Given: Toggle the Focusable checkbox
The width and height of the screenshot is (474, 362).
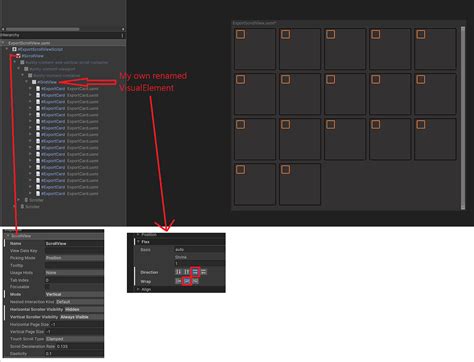Looking at the screenshot, I should [47, 287].
